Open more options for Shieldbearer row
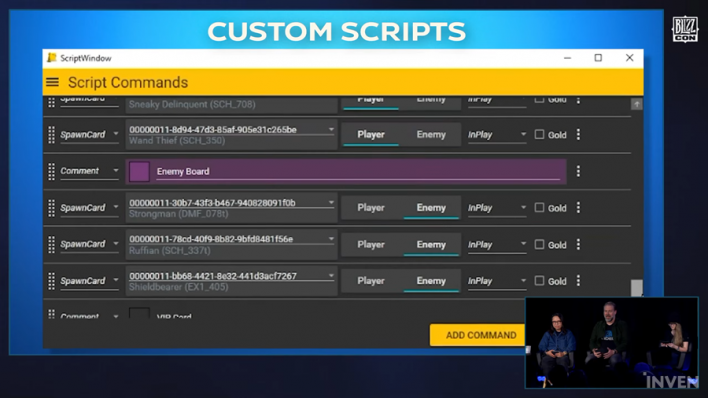708x398 pixels. pyautogui.click(x=578, y=281)
